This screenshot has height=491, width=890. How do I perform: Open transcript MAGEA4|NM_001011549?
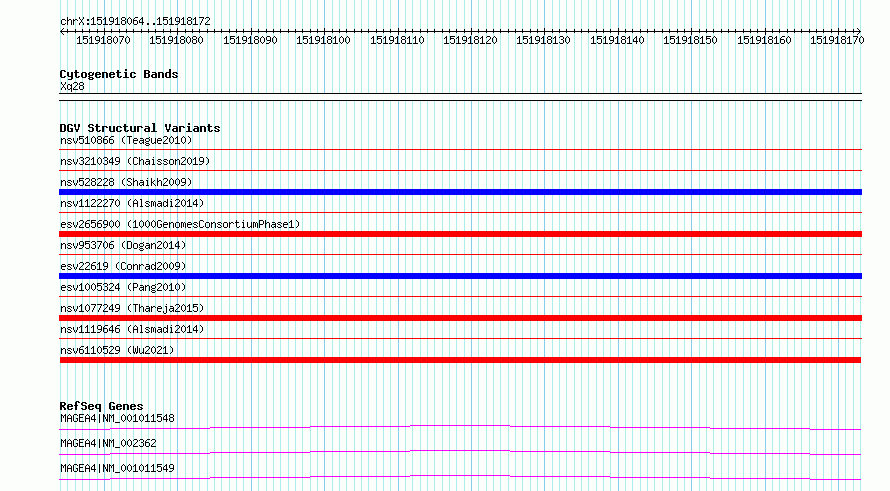[x=117, y=469]
